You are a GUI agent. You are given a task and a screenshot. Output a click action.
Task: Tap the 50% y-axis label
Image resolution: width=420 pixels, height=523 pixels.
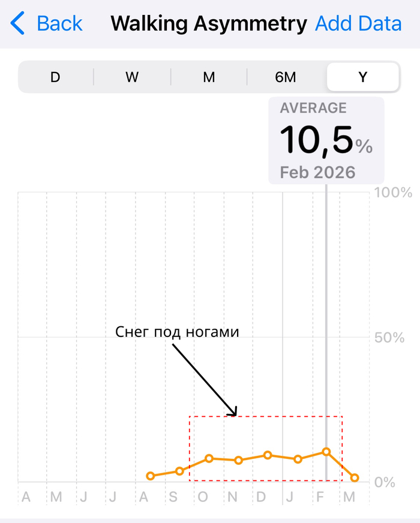[x=390, y=338]
